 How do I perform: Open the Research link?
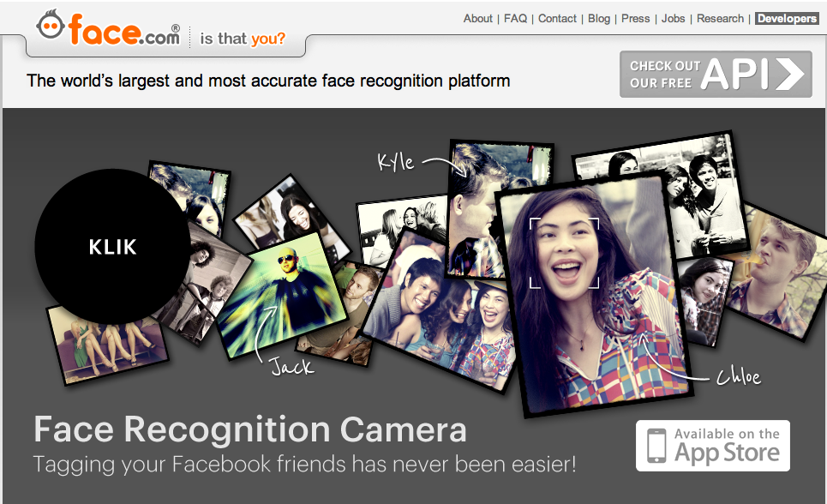pos(721,18)
